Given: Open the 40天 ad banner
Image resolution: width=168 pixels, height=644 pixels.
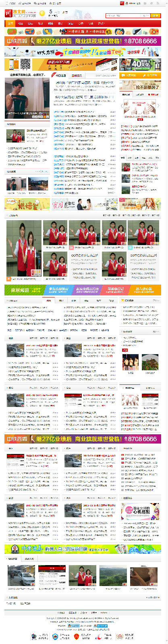Looking at the screenshot, I should [140, 64].
